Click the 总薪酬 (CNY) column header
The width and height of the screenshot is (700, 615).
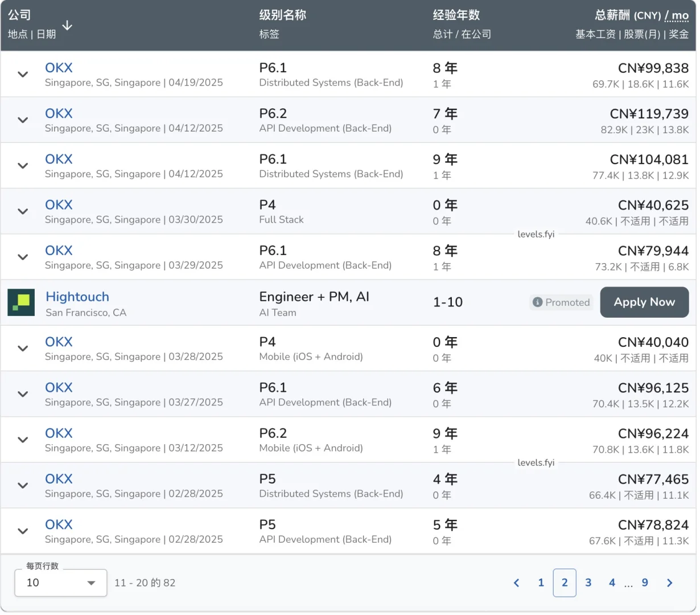point(628,15)
